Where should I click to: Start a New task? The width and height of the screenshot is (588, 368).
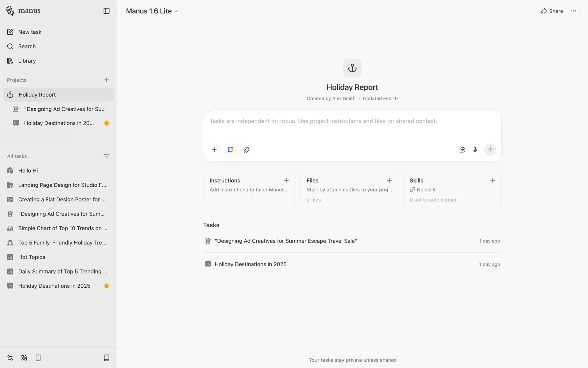coord(30,32)
